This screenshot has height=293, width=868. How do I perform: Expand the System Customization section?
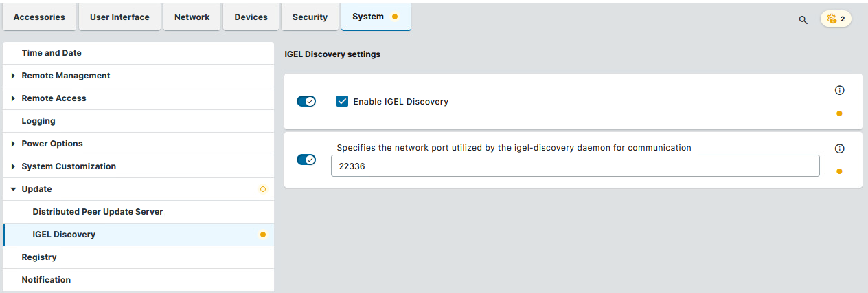coord(13,166)
